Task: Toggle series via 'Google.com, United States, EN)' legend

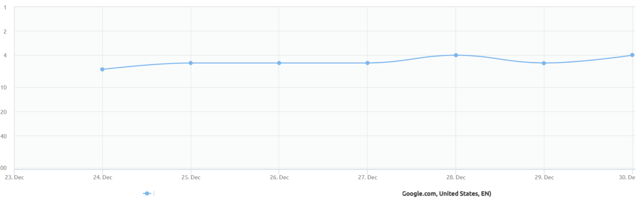Action: [446, 194]
